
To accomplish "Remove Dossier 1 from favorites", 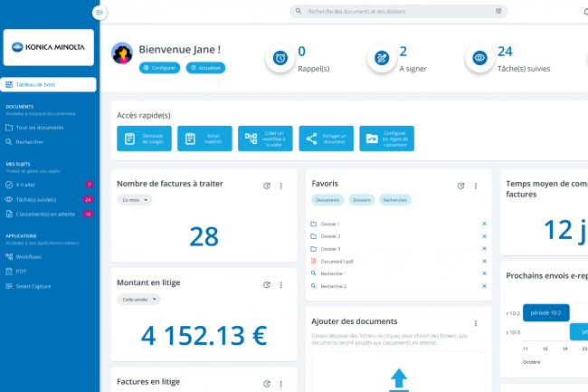I will point(484,224).
